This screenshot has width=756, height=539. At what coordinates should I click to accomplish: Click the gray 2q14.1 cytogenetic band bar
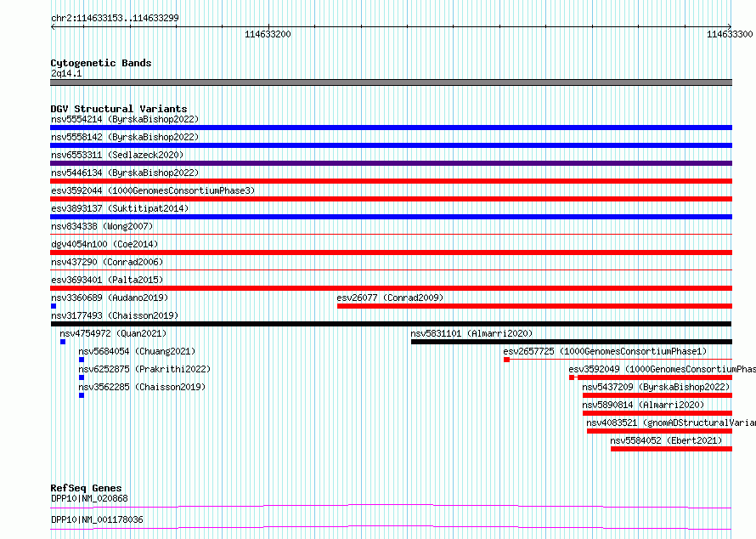click(x=391, y=82)
